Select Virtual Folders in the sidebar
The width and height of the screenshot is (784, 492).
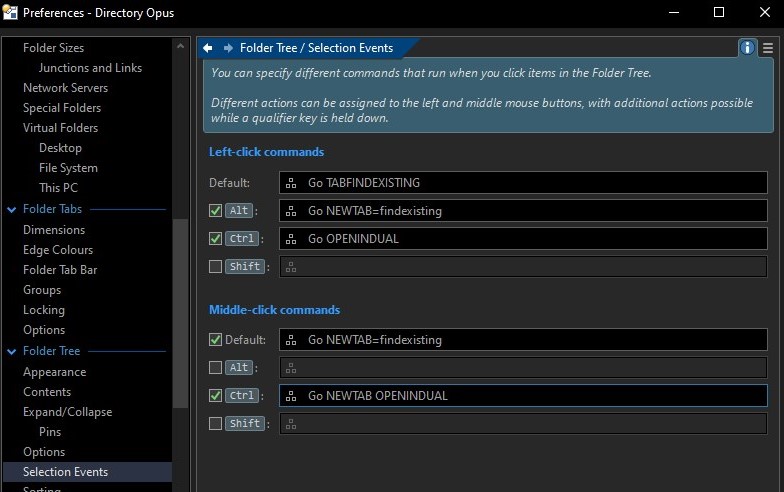tap(60, 128)
